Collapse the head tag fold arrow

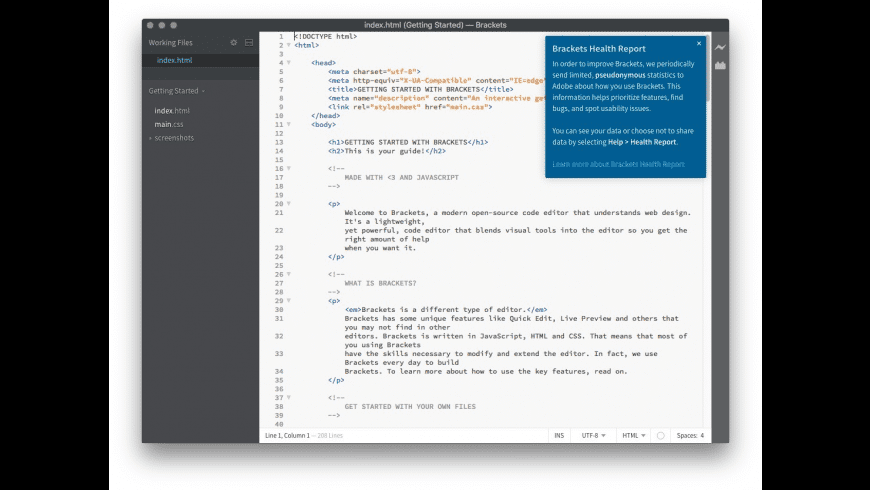[x=288, y=62]
